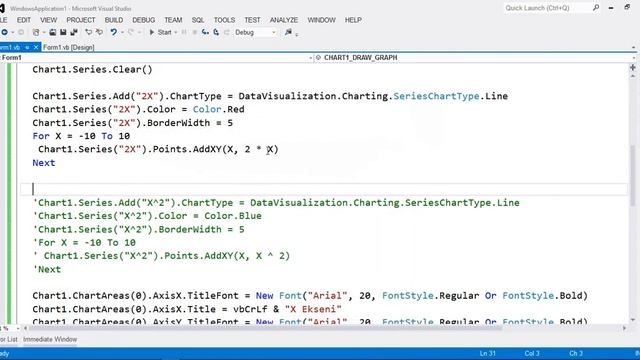The image size is (640, 360).
Task: Click the Points.AddXY(X, 2 * X) line
Action: point(158,149)
